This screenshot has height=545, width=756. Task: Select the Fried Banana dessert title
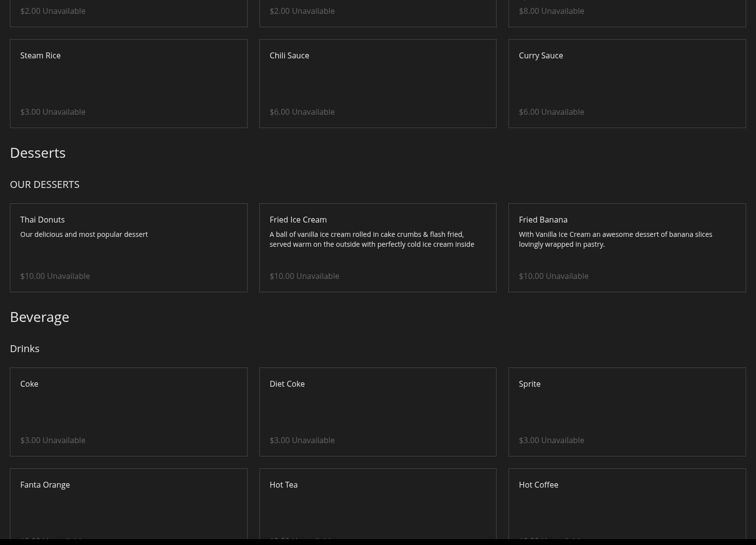543,220
